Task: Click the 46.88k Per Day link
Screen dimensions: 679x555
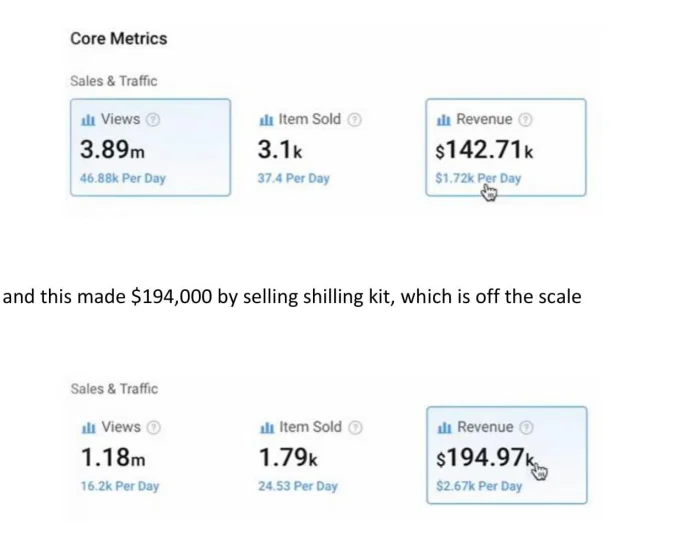Action: point(123,178)
